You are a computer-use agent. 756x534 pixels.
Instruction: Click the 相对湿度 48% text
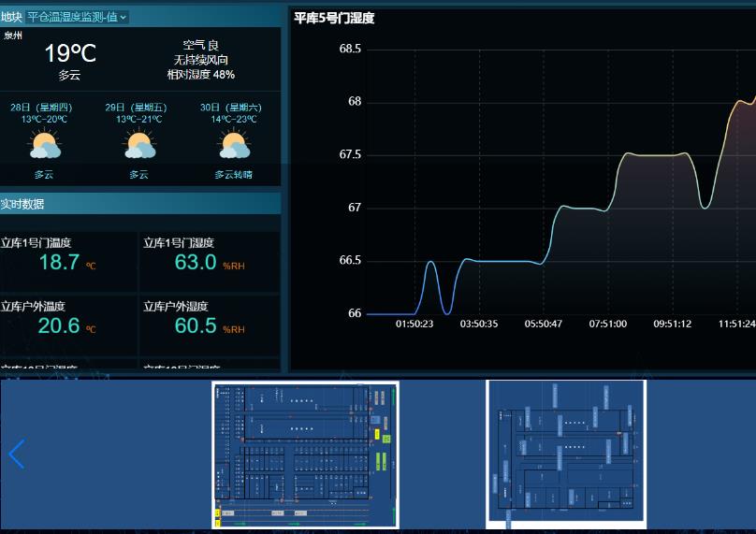pos(200,75)
